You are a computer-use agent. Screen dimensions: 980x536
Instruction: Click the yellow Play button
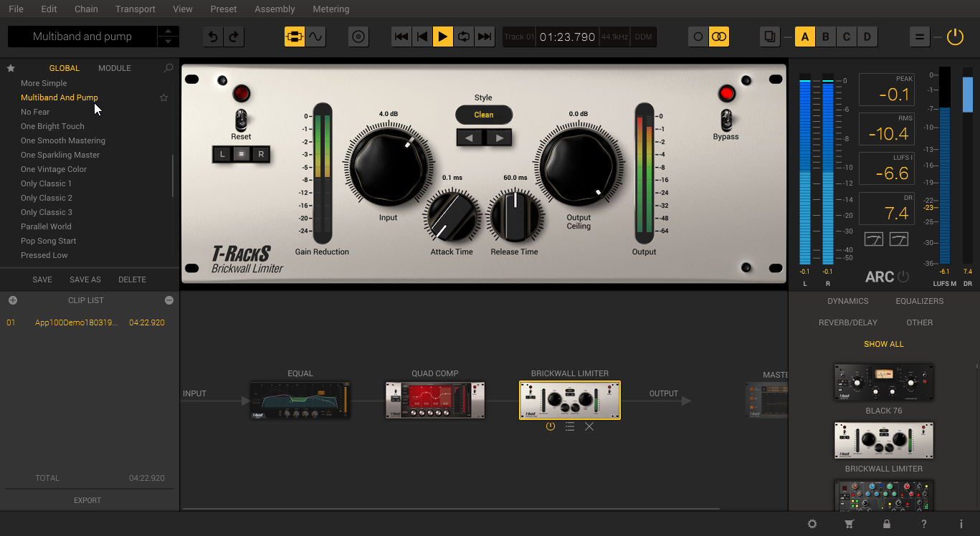point(443,37)
